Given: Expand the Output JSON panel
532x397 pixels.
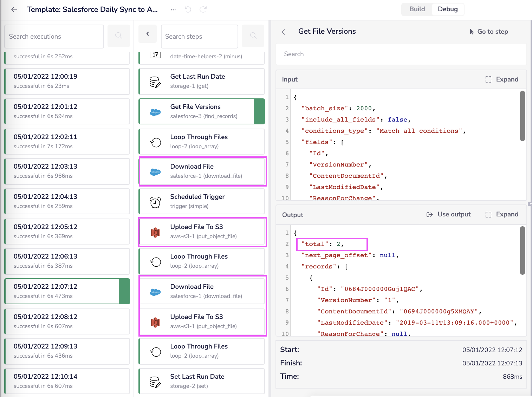Looking at the screenshot, I should (502, 215).
